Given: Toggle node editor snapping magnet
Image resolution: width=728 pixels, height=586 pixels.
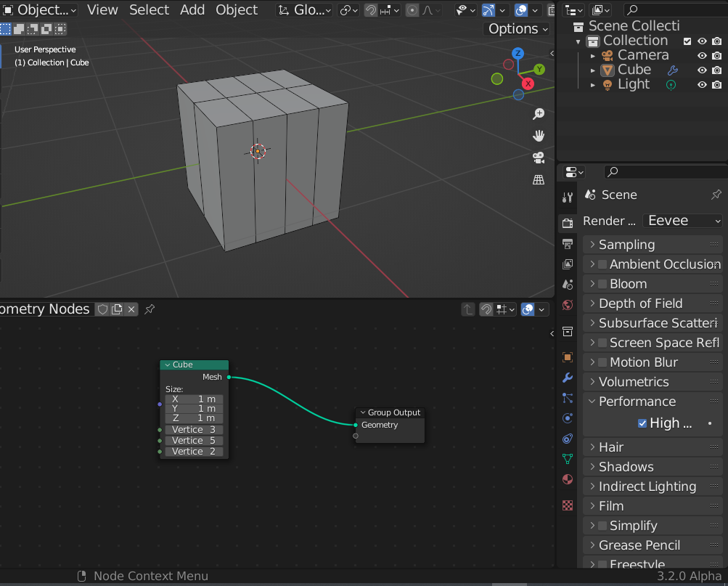Looking at the screenshot, I should [x=486, y=309].
